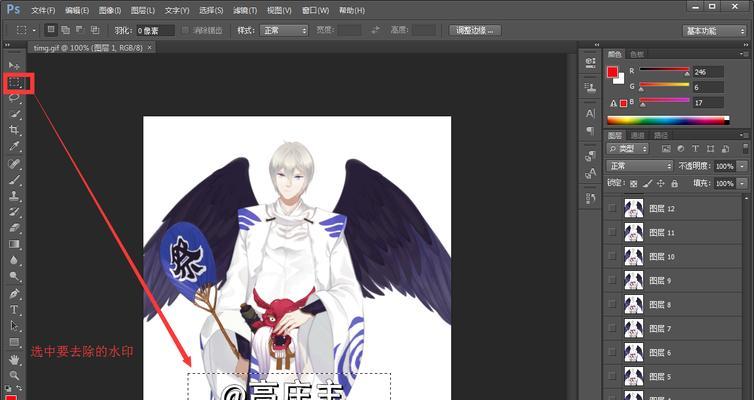Open the Layers panel flyout menu
Image resolution: width=754 pixels, height=400 pixels.
pos(744,135)
